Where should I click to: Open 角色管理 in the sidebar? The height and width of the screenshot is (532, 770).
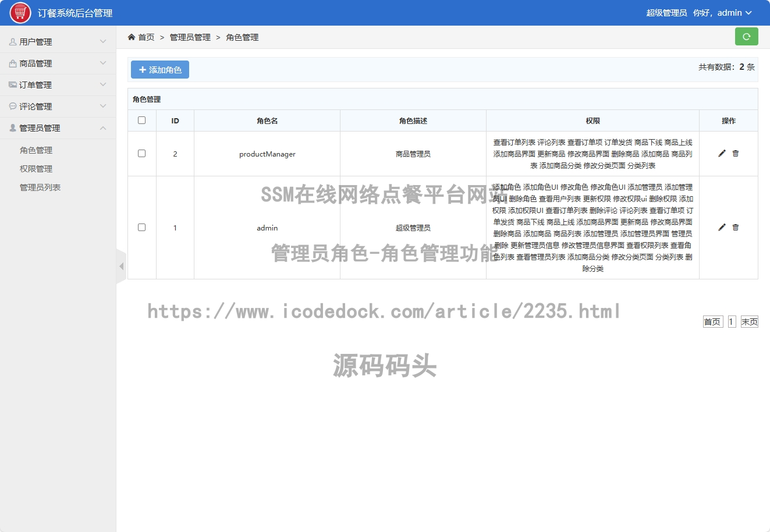coord(36,150)
